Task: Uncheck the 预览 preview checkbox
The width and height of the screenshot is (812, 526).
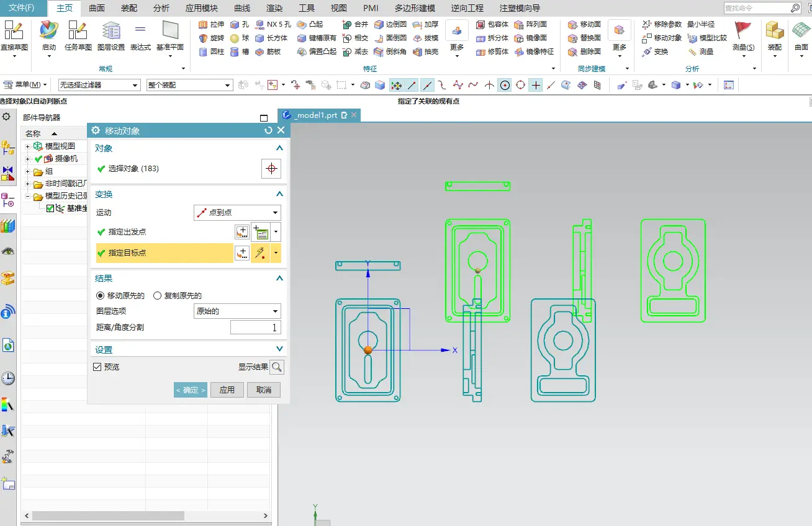Action: (x=97, y=367)
